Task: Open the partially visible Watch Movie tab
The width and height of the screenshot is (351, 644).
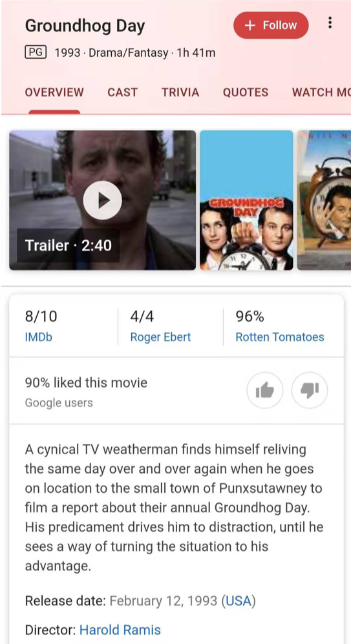Action: 321,92
